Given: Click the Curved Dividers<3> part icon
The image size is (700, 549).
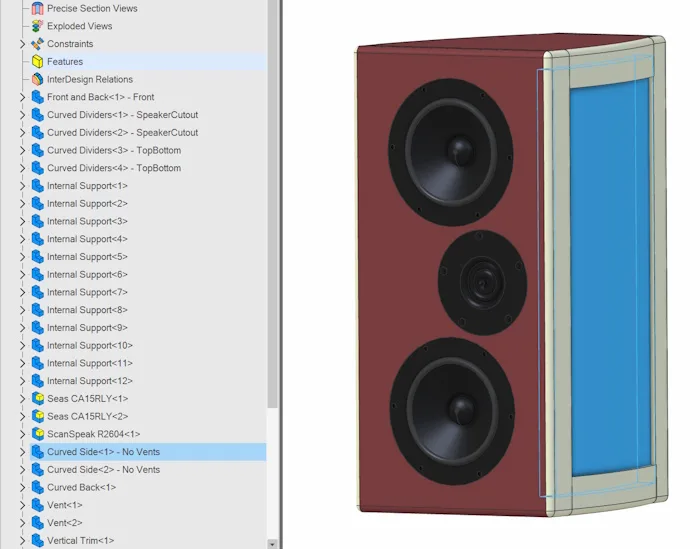Looking at the screenshot, I should pyautogui.click(x=38, y=150).
